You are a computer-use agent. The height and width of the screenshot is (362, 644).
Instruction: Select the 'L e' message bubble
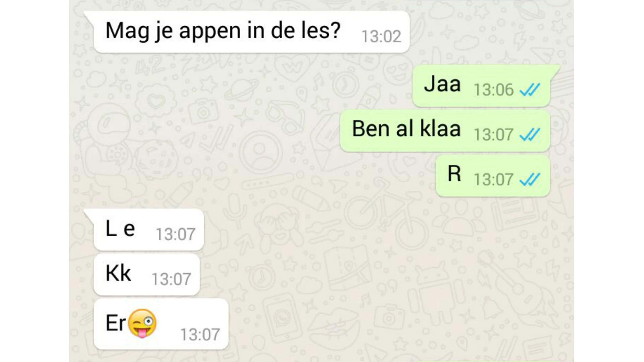[x=149, y=230]
